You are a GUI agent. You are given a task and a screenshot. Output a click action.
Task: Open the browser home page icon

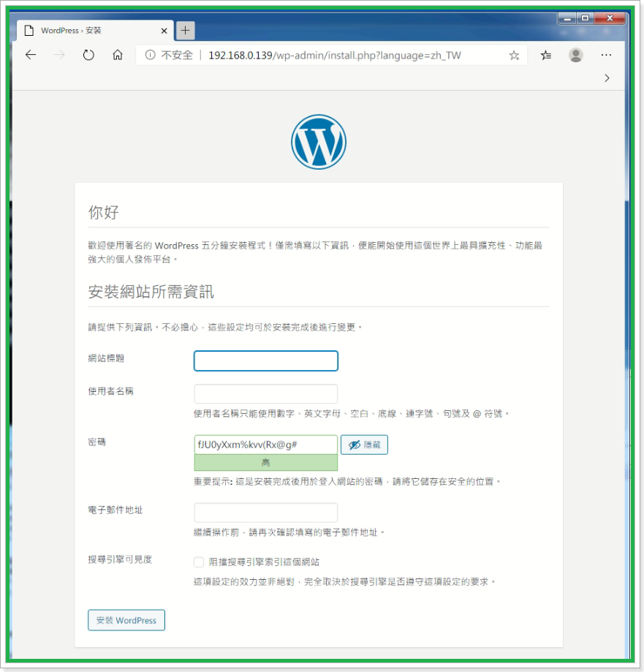118,55
